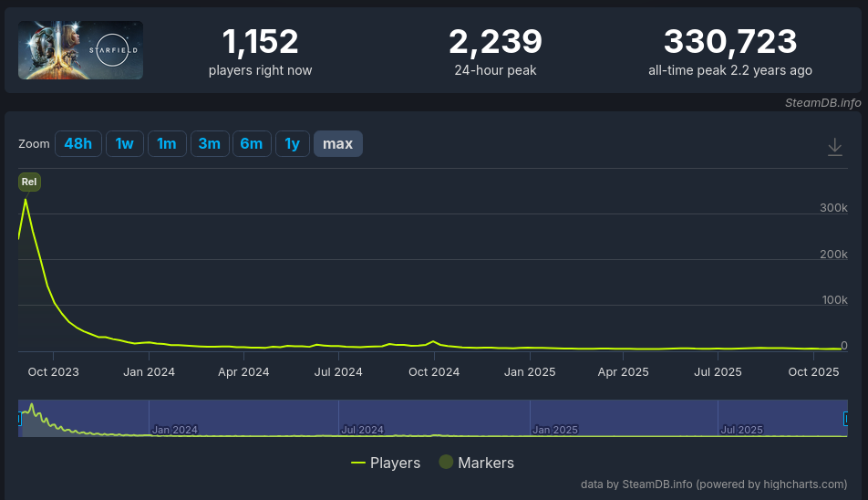Click the 300k y-axis label
Screen dimensions: 868x500
click(x=833, y=208)
